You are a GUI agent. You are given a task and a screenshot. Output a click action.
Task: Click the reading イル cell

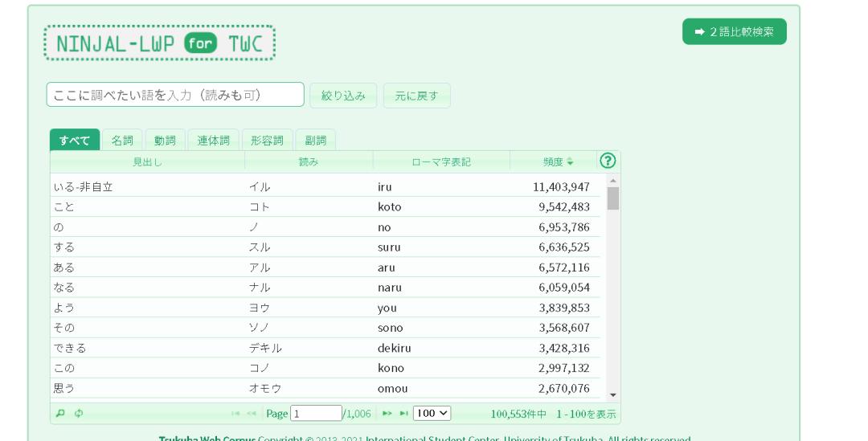tap(259, 187)
